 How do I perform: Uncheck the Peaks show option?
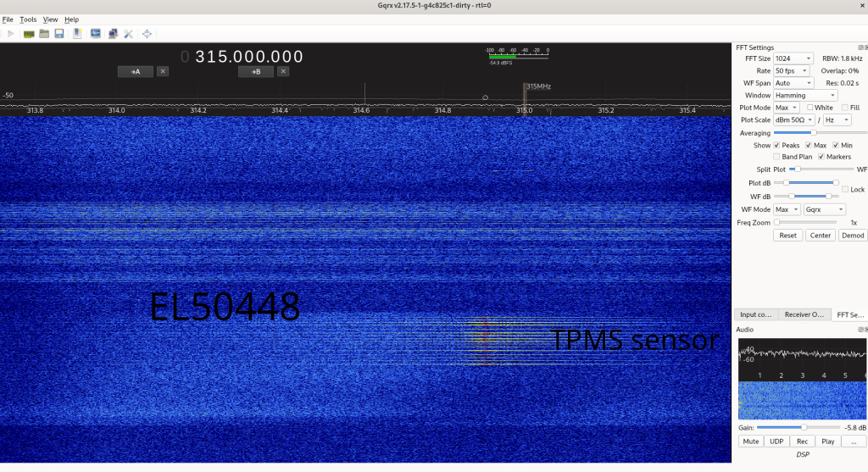pyautogui.click(x=776, y=145)
